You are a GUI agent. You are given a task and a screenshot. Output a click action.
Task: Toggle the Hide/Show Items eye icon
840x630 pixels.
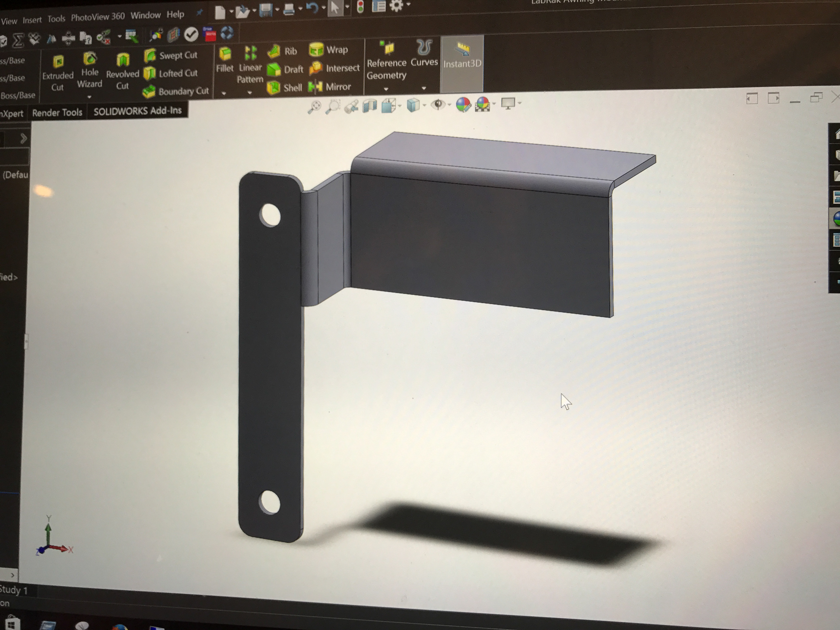point(438,105)
